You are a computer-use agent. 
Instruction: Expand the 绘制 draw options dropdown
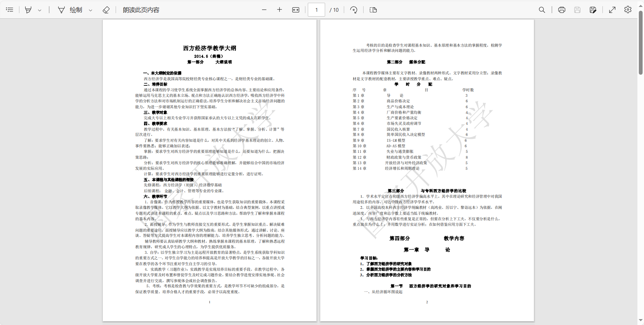click(90, 10)
